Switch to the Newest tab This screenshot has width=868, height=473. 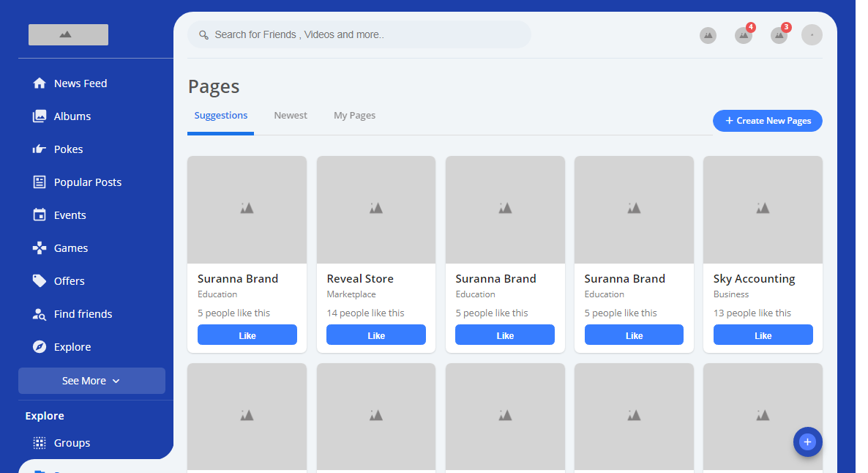(291, 116)
